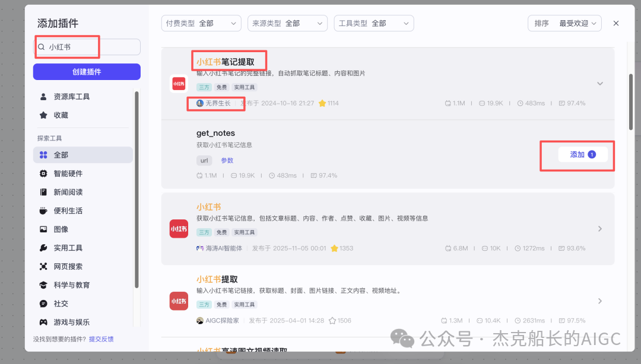Favorite 小红书提取 via star 1506

[332, 321]
